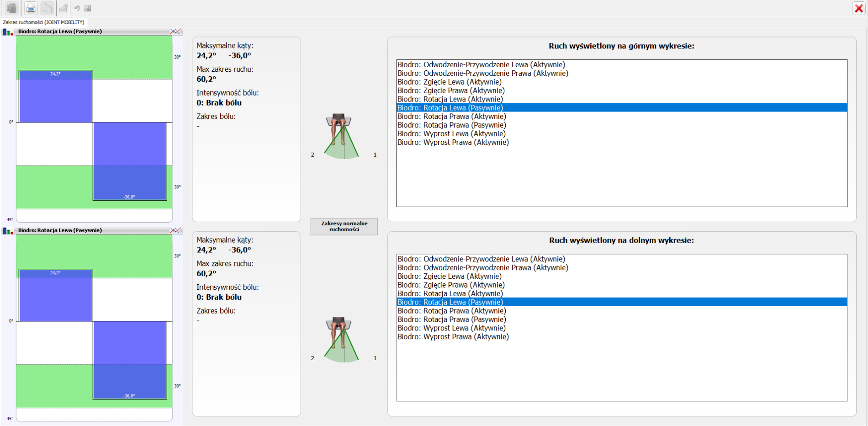This screenshot has height=426, width=868.
Task: Select lower list Wyprost Lewa (Aktywnie)
Action: point(622,328)
